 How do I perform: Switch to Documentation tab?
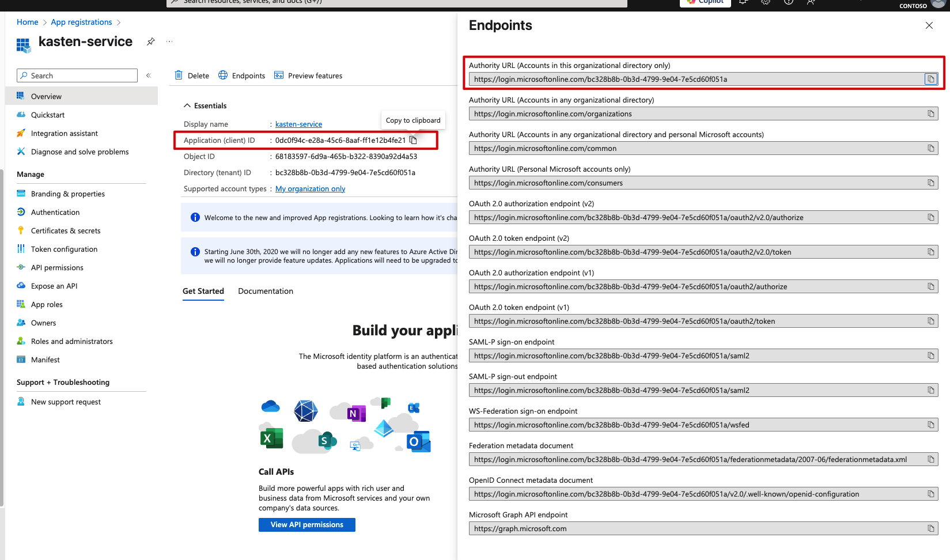point(266,291)
